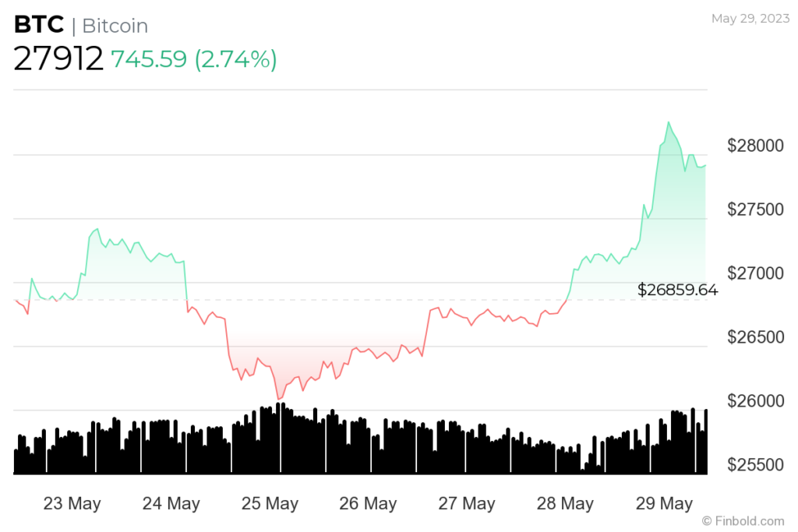Select 24 May on the time axis
Screen dimensions: 798x532
(171, 504)
